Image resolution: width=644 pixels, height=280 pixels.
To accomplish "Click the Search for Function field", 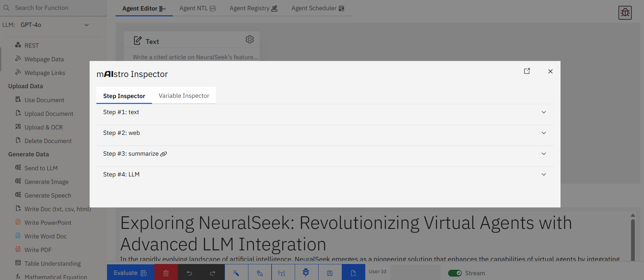I will click(x=53, y=8).
